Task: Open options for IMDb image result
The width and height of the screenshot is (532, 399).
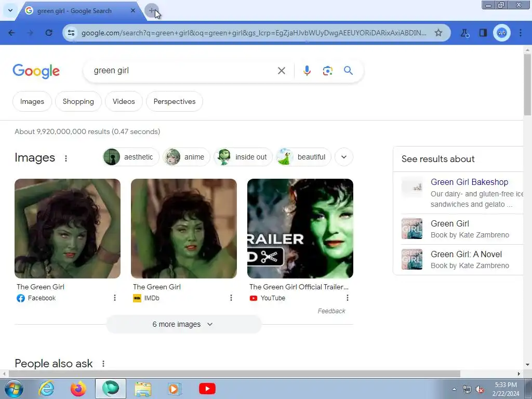Action: tap(231, 298)
